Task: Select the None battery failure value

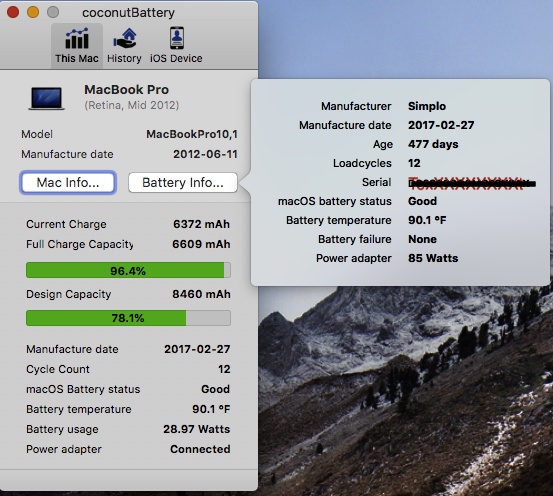Action: 422,239
